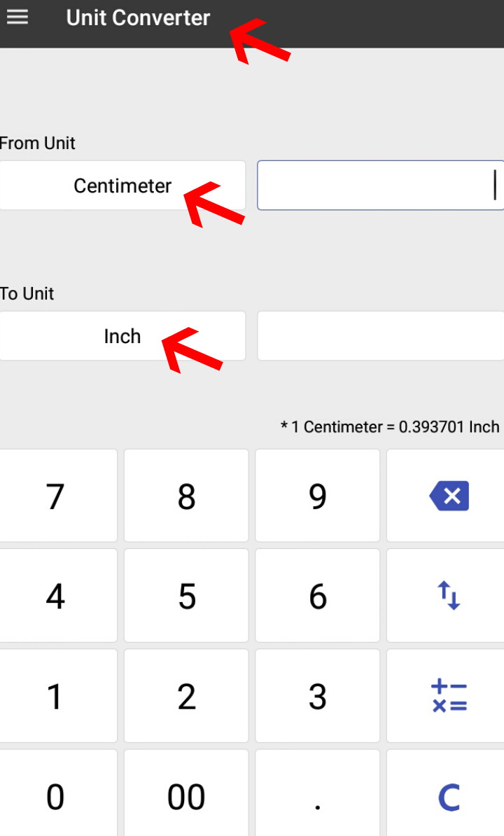Tap the 5 key
The height and width of the screenshot is (836, 504).
point(186,596)
